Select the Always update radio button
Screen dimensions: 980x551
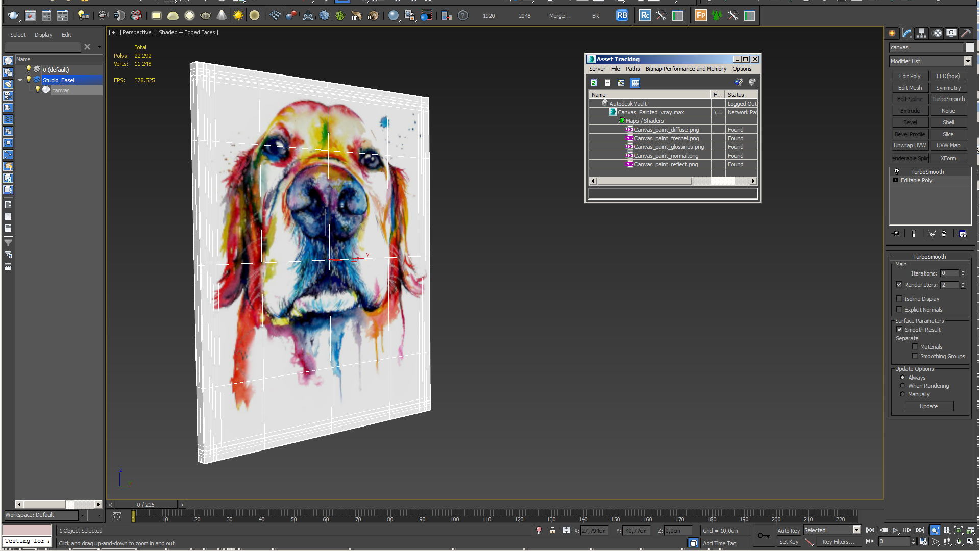[902, 378]
